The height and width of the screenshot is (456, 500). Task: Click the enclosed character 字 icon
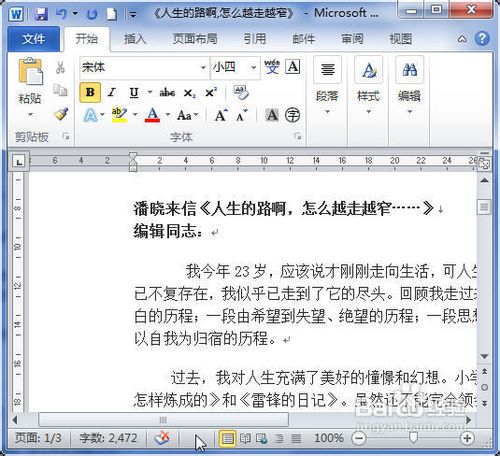point(293,115)
